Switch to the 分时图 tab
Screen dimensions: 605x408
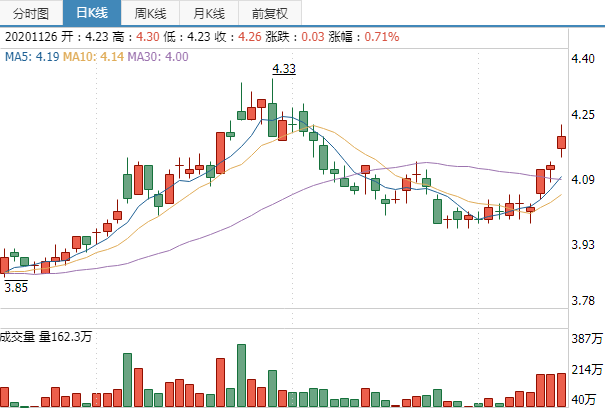pos(31,14)
